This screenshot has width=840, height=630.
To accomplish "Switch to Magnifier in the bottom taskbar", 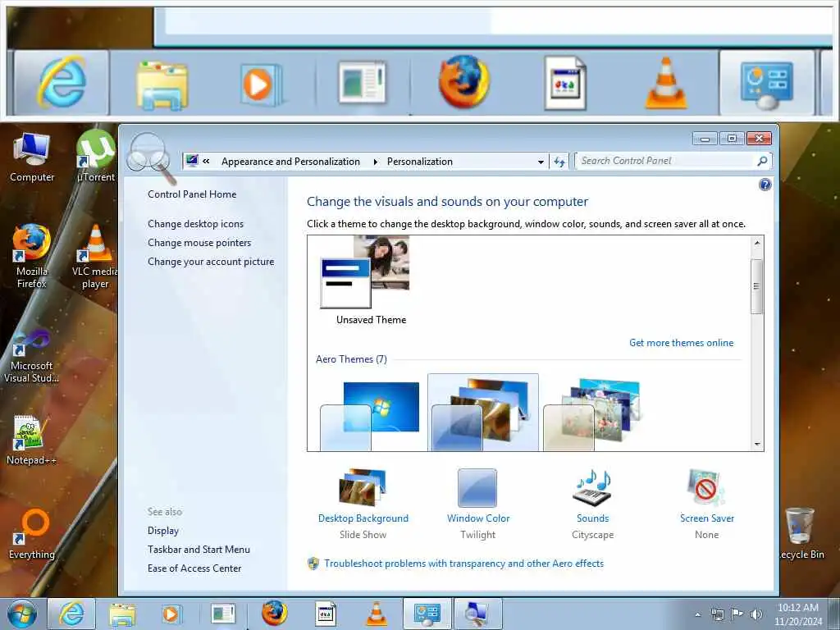I will tap(477, 614).
